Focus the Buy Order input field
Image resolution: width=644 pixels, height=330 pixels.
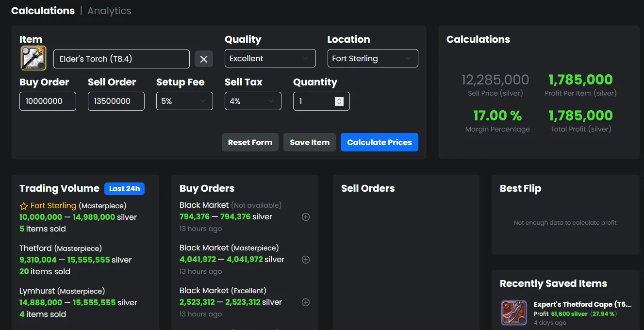48,101
